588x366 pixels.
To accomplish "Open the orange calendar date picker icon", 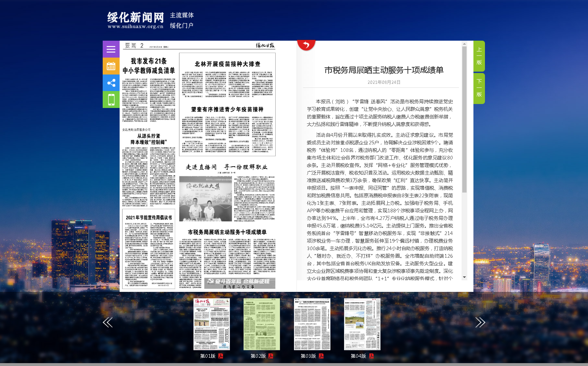I will pos(111,66).
